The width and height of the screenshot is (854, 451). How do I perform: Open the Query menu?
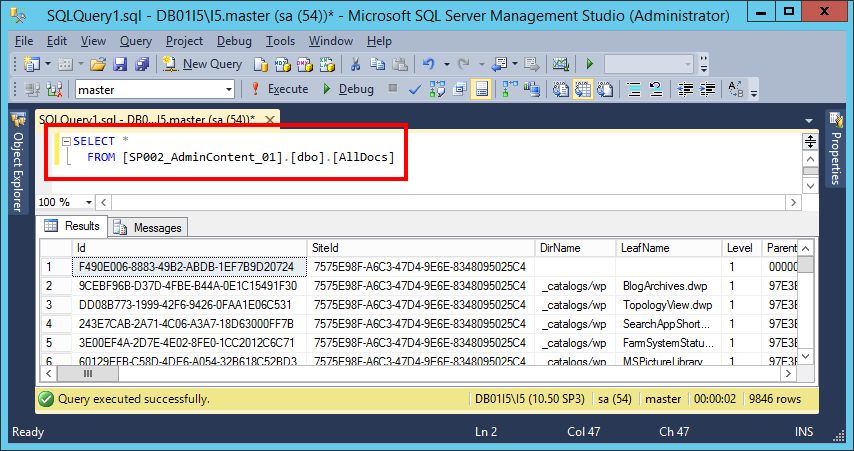136,41
